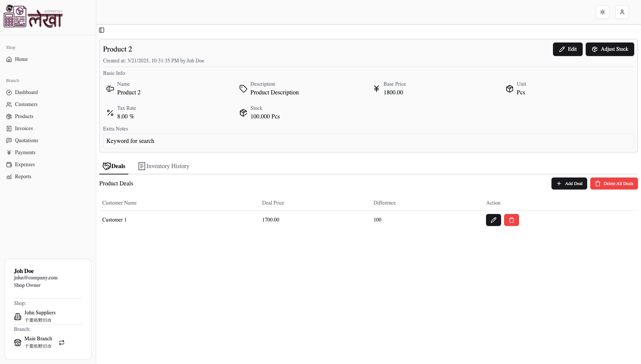Open the Expenses section icon
The image size is (641, 364).
click(x=9, y=164)
